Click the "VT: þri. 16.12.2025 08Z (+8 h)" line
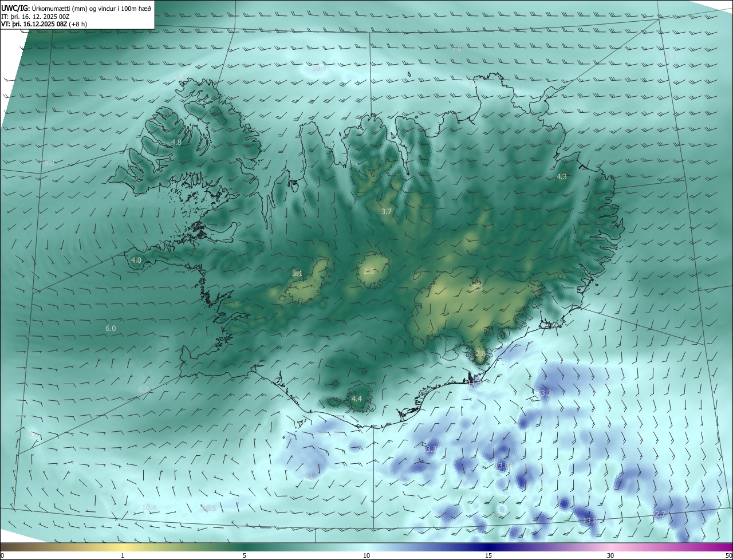This screenshot has height=560, width=733. click(44, 24)
